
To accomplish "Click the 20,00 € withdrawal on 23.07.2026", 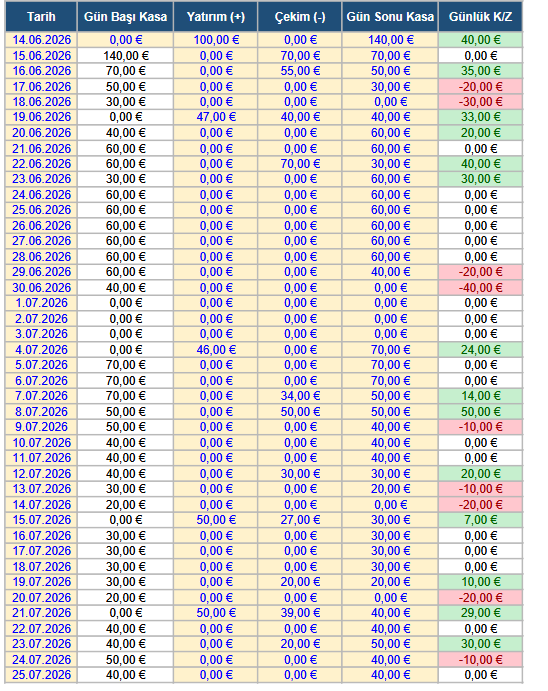I will coord(300,644).
